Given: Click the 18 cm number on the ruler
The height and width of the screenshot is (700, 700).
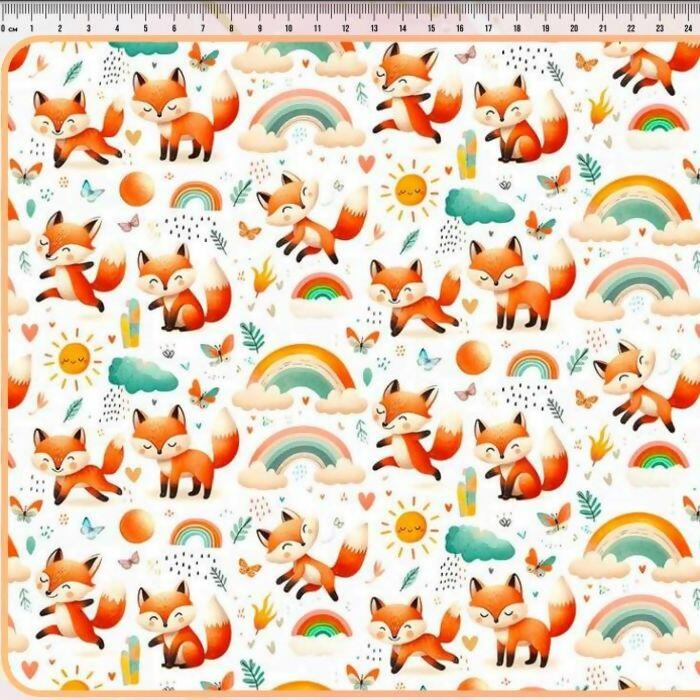Looking at the screenshot, I should coord(517,29).
